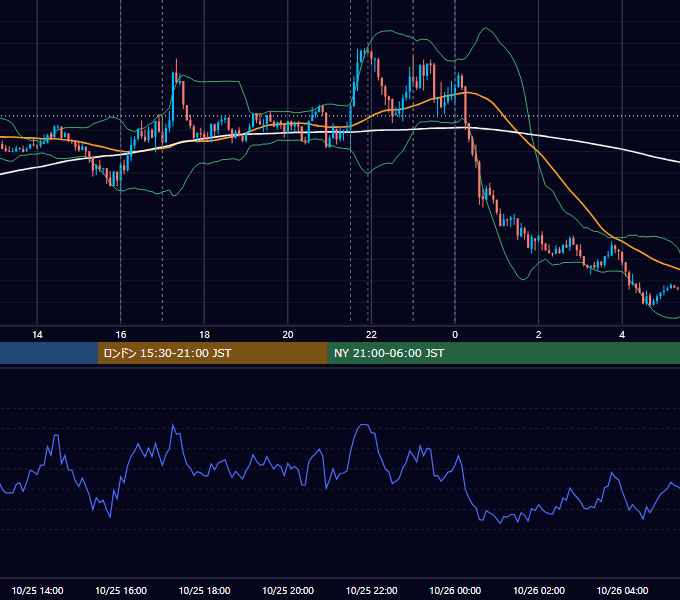Click the London 15:30-21:00 JST session band
680x600 pixels.
point(212,353)
